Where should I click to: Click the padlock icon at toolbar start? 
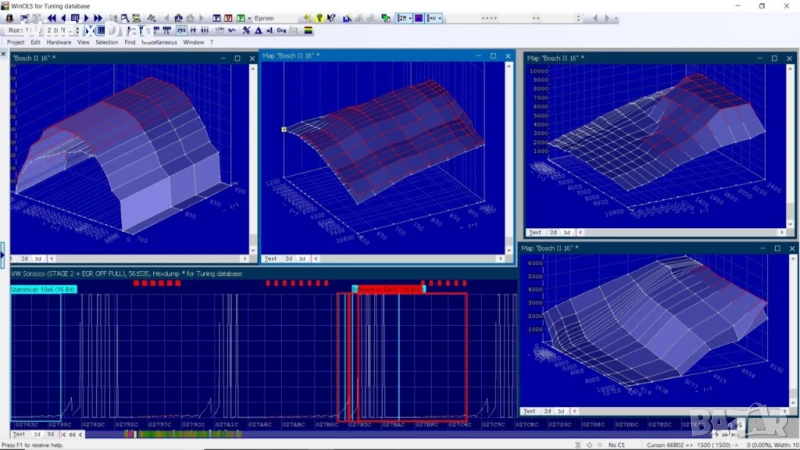(x=9, y=18)
